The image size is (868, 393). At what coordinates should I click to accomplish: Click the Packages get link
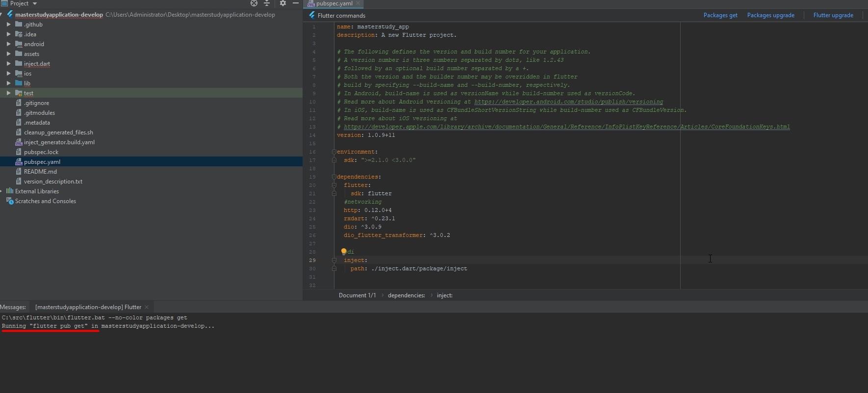[x=720, y=15]
